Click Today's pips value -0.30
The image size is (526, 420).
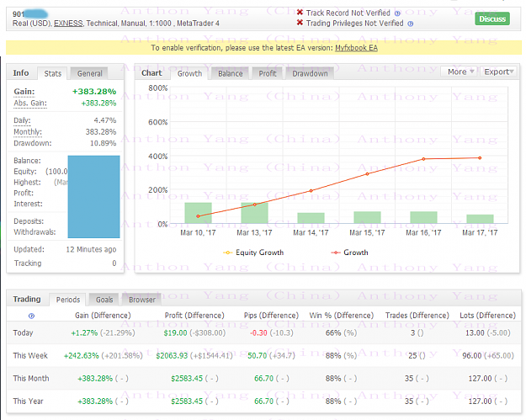pos(258,333)
